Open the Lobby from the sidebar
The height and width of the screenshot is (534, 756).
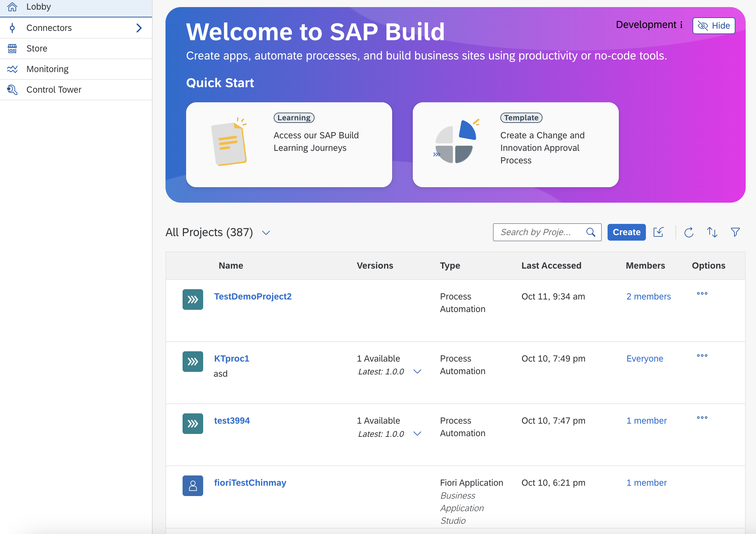coord(39,6)
